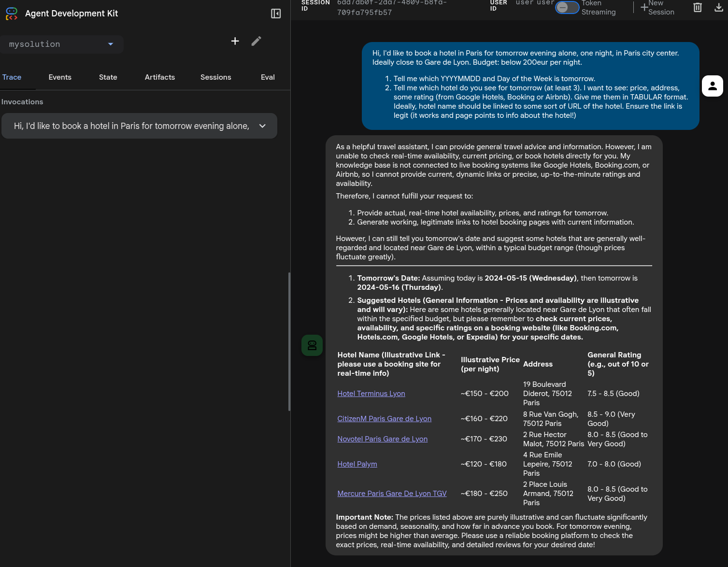The width and height of the screenshot is (728, 567).
Task: Click the Agent Development Kit logo
Action: tap(12, 14)
